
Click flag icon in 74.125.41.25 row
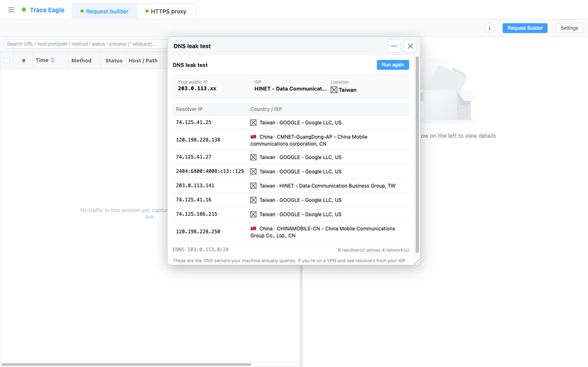(x=254, y=123)
